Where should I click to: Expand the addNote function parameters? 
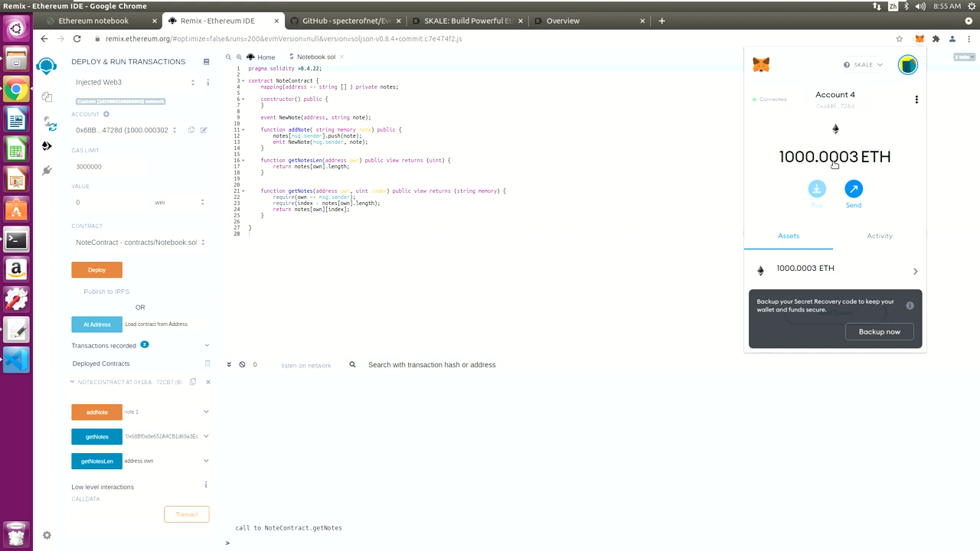(206, 412)
